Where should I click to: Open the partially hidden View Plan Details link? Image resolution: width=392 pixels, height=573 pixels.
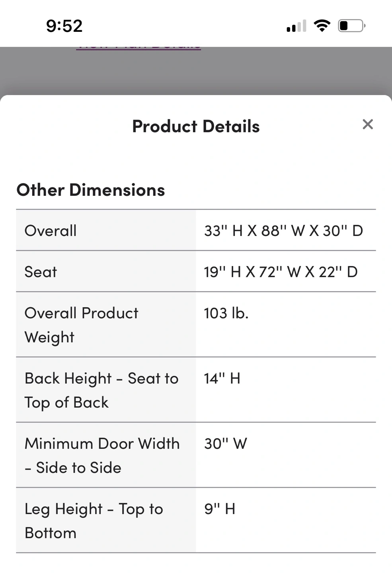138,48
